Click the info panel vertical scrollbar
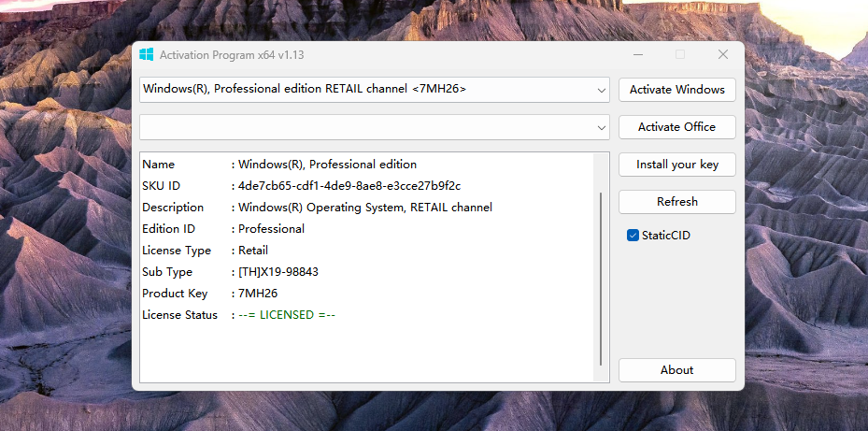The width and height of the screenshot is (868, 431). click(601, 278)
